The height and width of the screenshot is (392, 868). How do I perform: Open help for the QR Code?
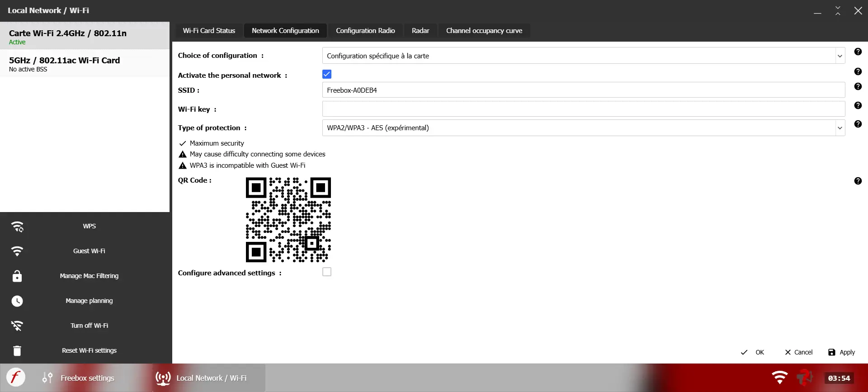click(858, 181)
